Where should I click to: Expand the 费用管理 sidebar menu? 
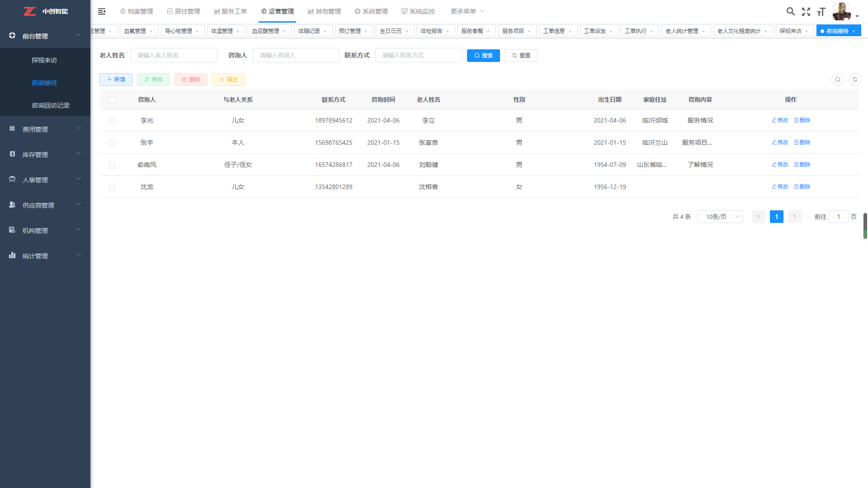coord(45,129)
